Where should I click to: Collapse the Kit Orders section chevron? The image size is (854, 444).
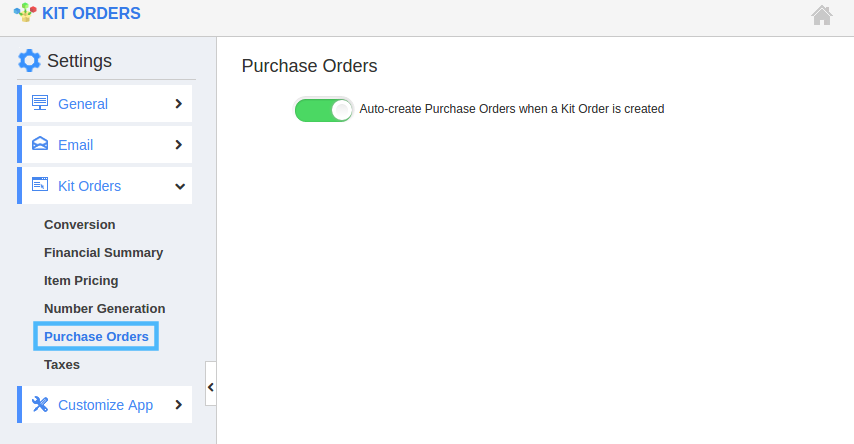pos(180,186)
